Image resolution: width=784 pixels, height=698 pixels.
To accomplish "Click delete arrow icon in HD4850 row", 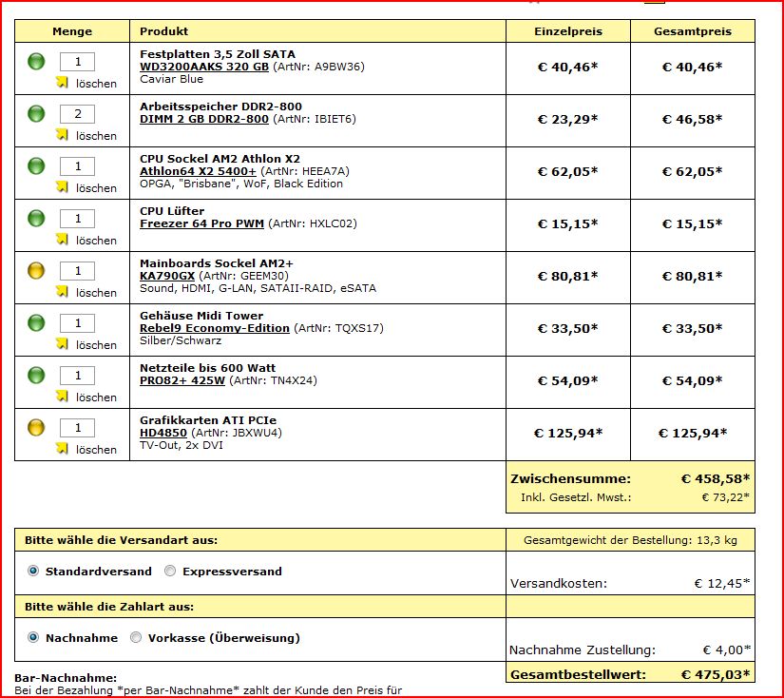I will point(62,448).
